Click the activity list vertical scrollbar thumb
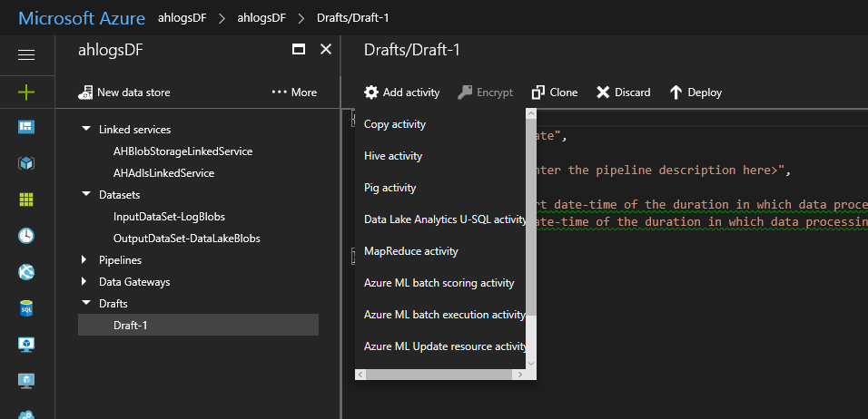Image resolution: width=868 pixels, height=419 pixels. coord(531,218)
